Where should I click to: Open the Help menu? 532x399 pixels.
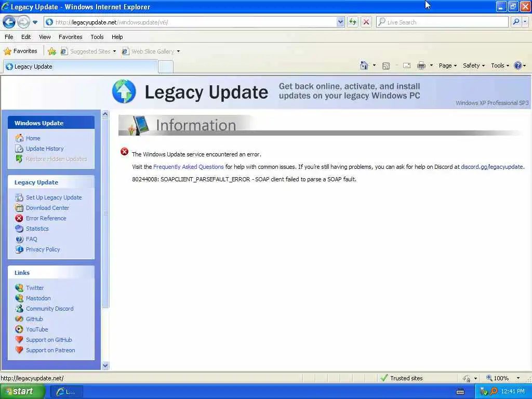point(117,37)
